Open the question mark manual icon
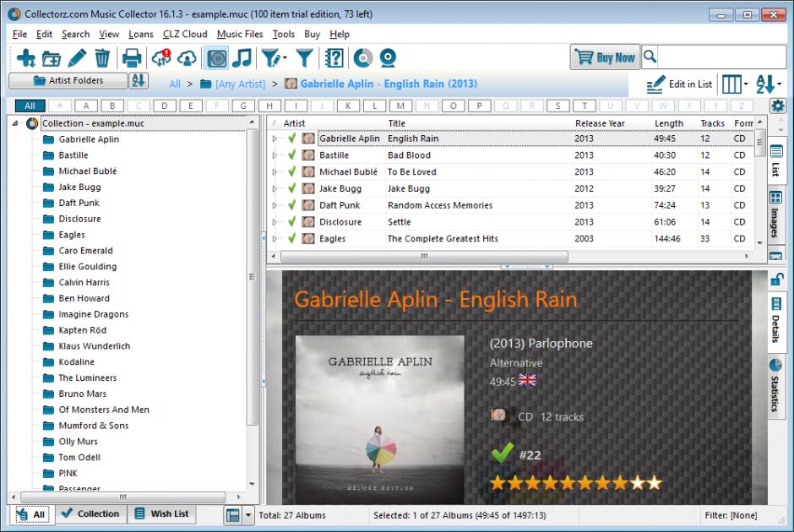The image size is (794, 532). (x=334, y=57)
